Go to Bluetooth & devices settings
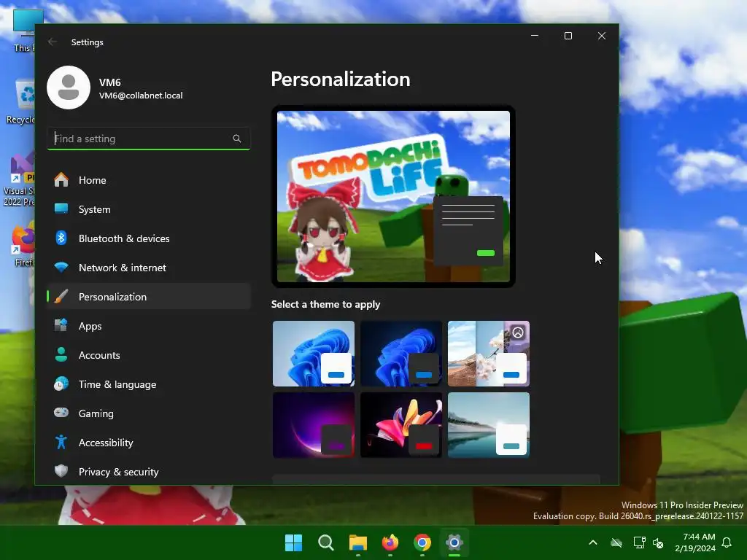 pos(149,238)
